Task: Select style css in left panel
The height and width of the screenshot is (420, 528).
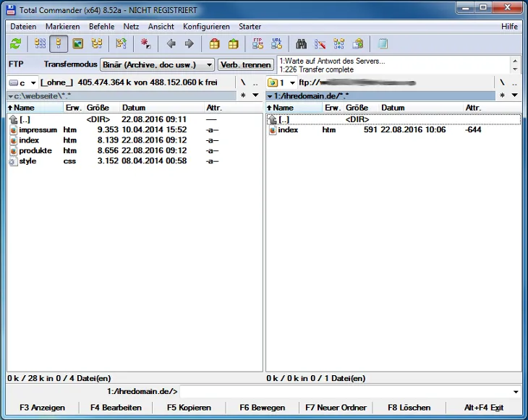Action: point(135,161)
